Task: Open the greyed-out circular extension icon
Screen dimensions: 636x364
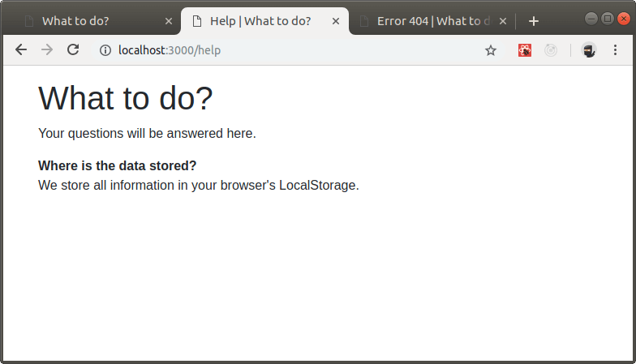Action: click(551, 50)
